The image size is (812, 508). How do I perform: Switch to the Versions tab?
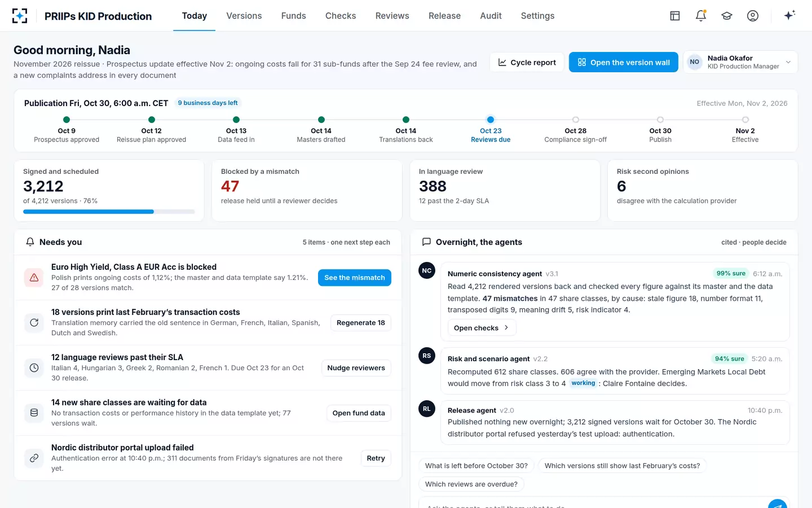click(x=244, y=16)
